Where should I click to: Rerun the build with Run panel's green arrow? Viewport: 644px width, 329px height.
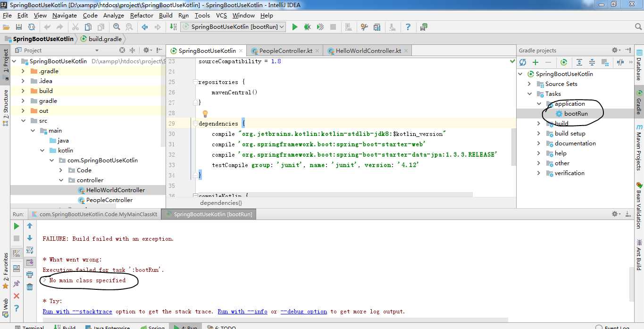(x=17, y=227)
